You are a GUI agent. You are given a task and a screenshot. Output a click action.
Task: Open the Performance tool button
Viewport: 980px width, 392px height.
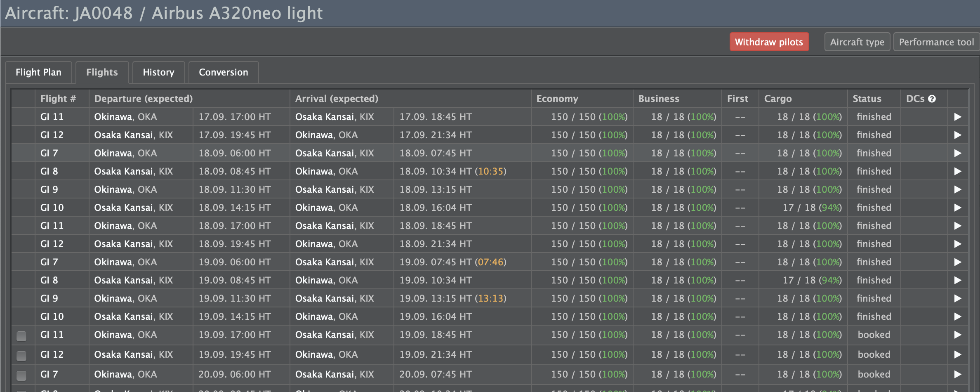tap(936, 42)
